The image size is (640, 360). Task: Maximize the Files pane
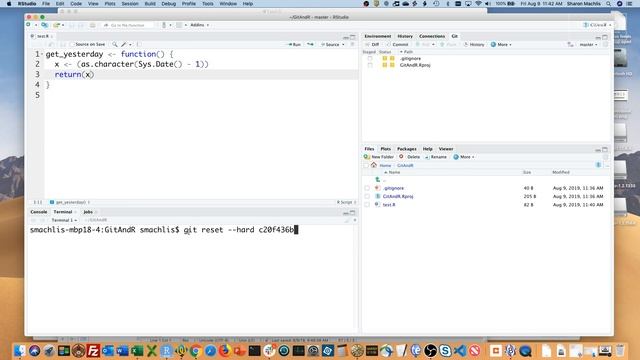pos(605,149)
